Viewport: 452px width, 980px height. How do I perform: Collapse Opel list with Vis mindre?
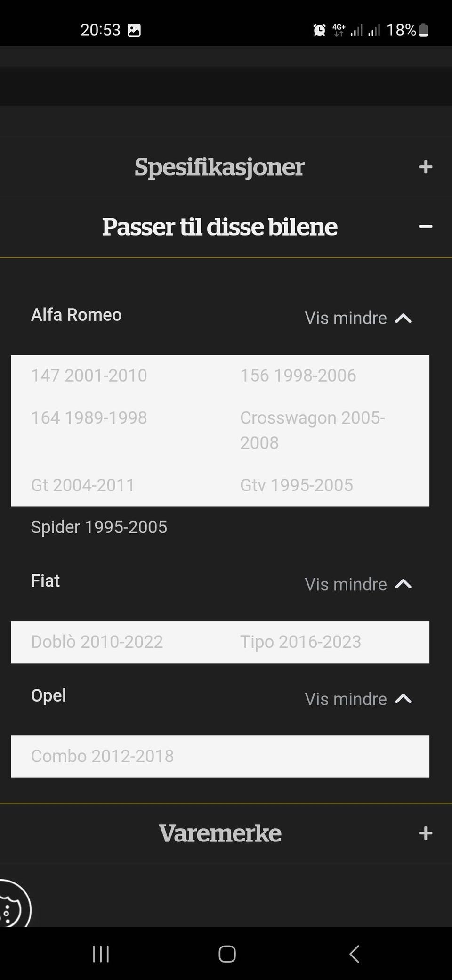358,699
